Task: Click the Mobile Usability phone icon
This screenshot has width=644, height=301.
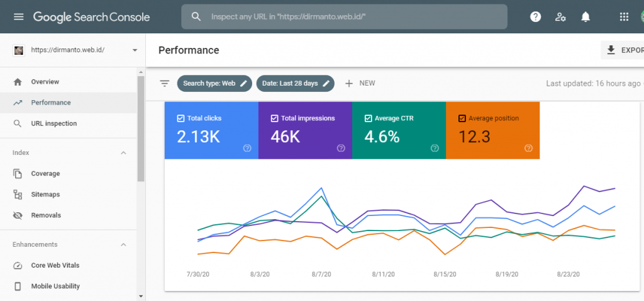Action: [18, 286]
